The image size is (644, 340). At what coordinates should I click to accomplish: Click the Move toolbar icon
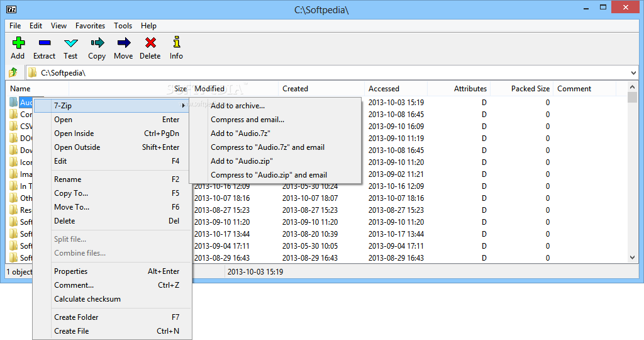coord(124,43)
